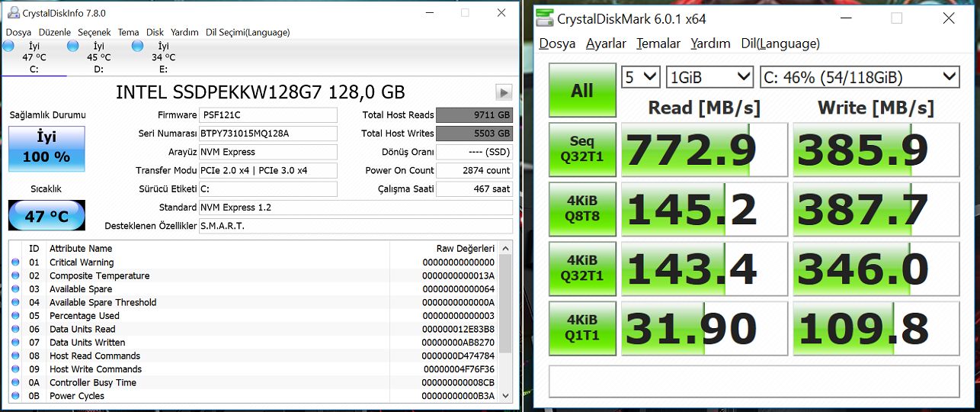This screenshot has width=980, height=412.
Task: Click Total Host Reads value 9711 GB
Action: (x=475, y=115)
